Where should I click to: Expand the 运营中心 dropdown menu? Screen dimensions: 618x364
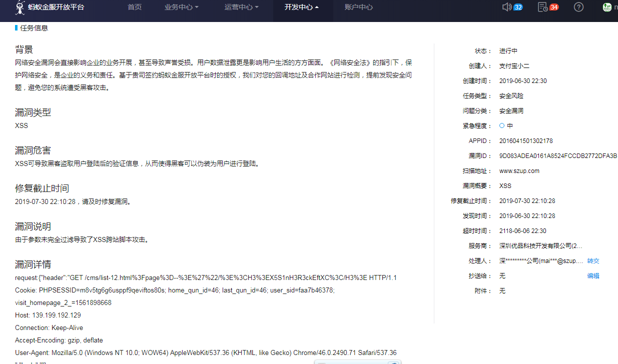pyautogui.click(x=241, y=7)
